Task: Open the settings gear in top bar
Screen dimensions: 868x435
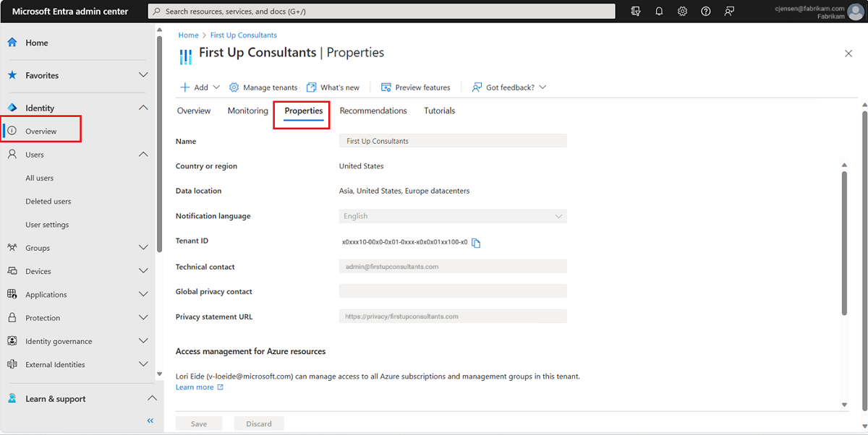Action: click(x=681, y=11)
